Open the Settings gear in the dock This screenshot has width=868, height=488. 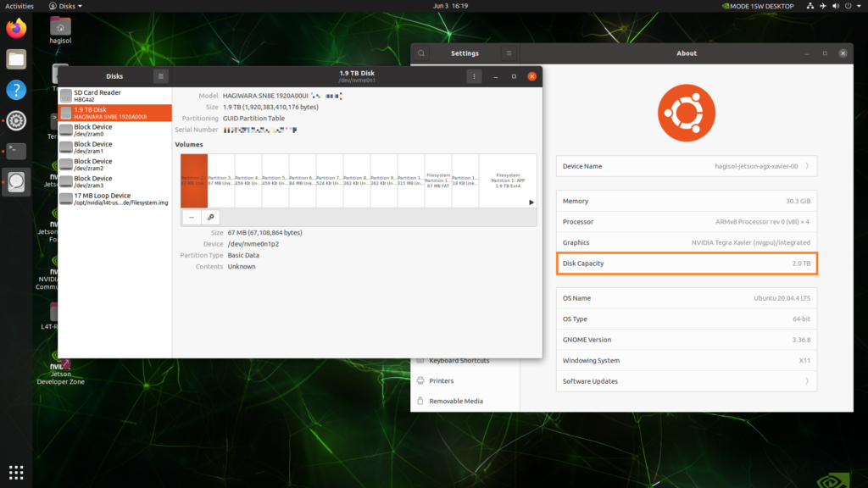16,120
